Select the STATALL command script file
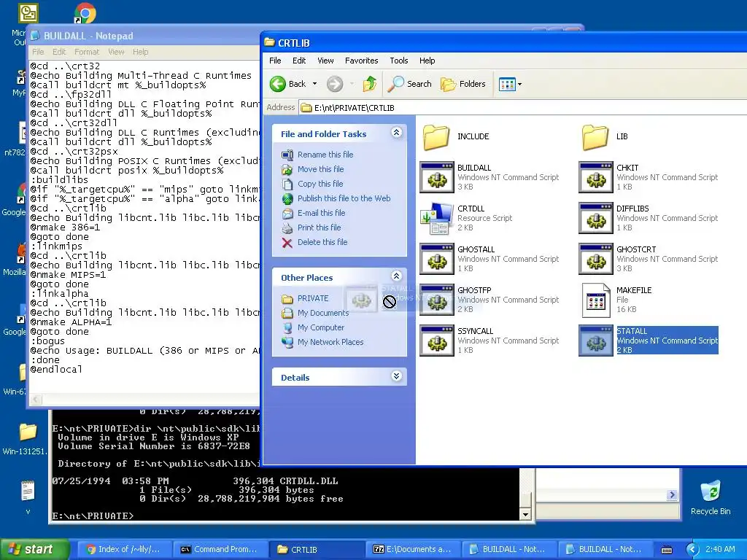 649,341
